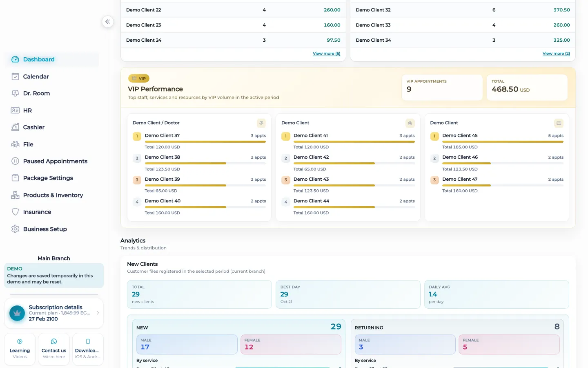Open Cashier via its sidebar icon

point(15,127)
